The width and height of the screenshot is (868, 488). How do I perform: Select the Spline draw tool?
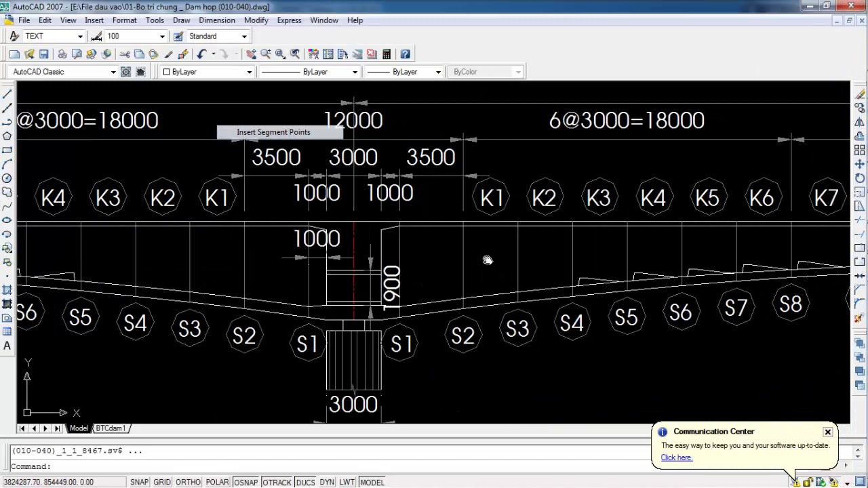click(x=7, y=206)
